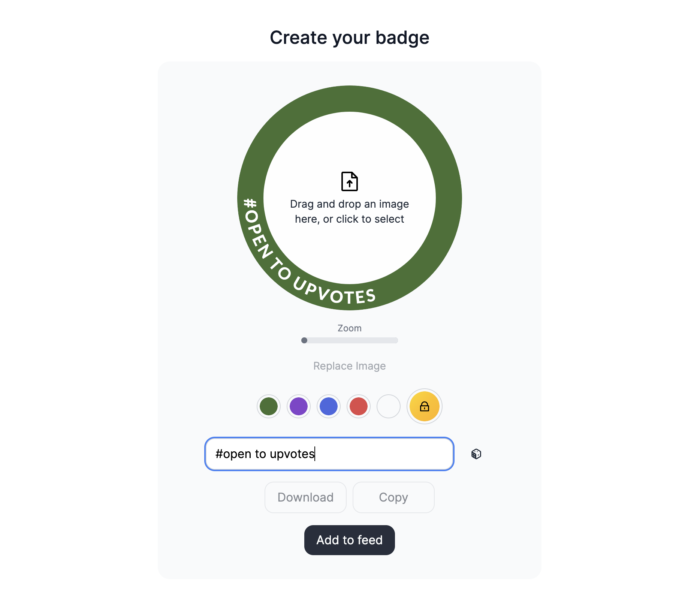
Task: Select the green badge color
Action: [x=269, y=406]
